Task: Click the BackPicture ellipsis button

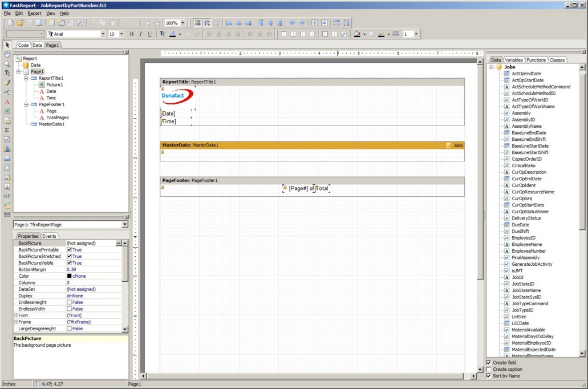Action: (x=118, y=244)
